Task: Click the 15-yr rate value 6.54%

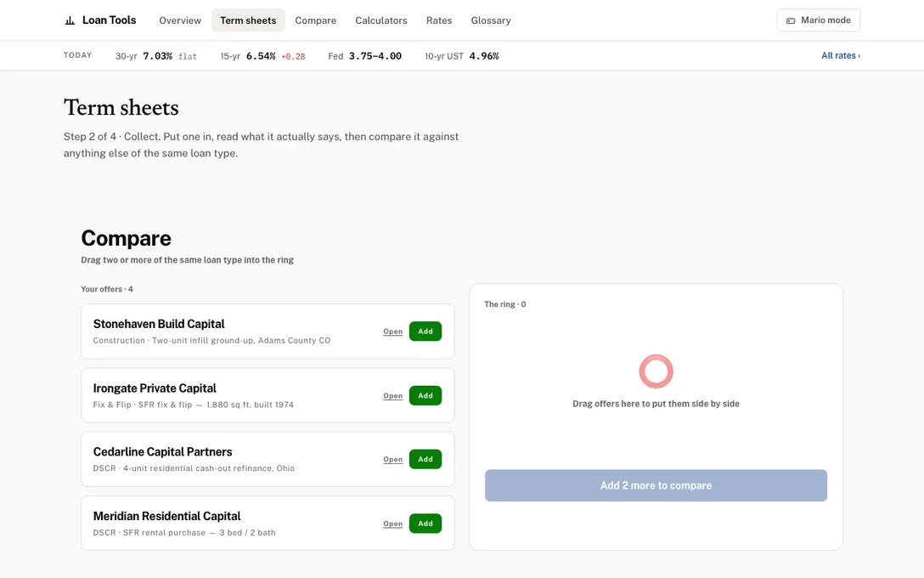Action: click(261, 56)
